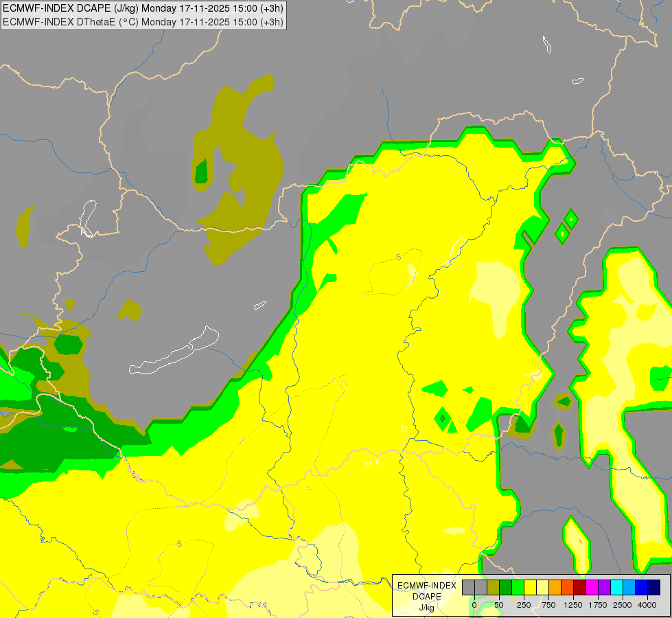
Task: Select the dark green legend swatch
Action: [x=506, y=587]
